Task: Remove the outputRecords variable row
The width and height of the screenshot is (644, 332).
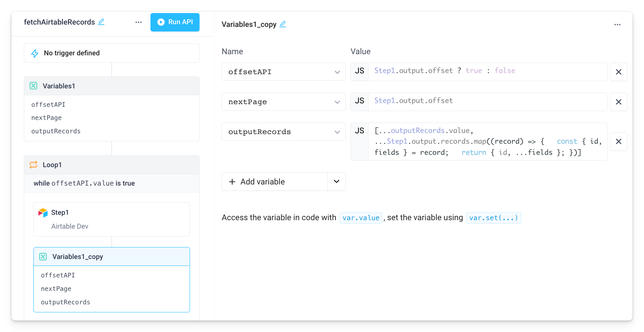Action: [x=619, y=141]
